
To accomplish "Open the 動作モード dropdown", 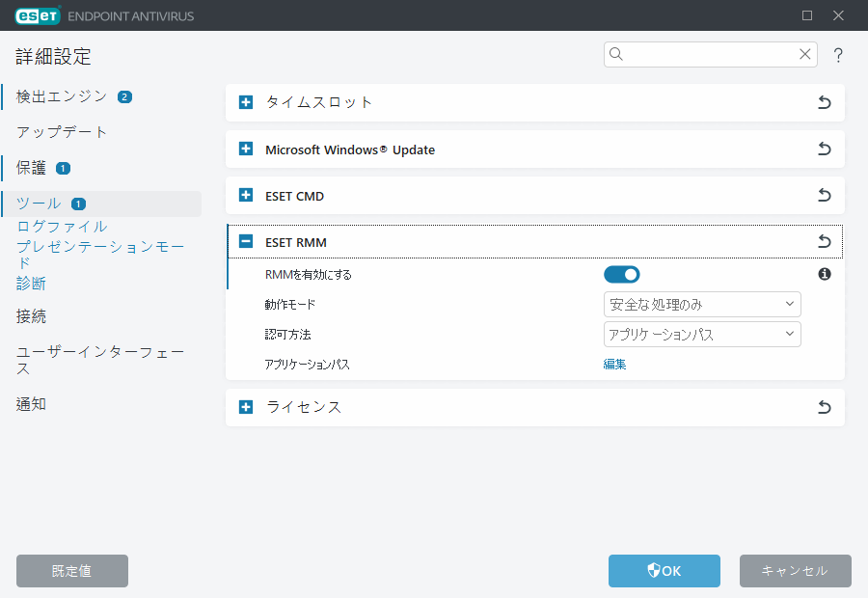I will coord(702,304).
